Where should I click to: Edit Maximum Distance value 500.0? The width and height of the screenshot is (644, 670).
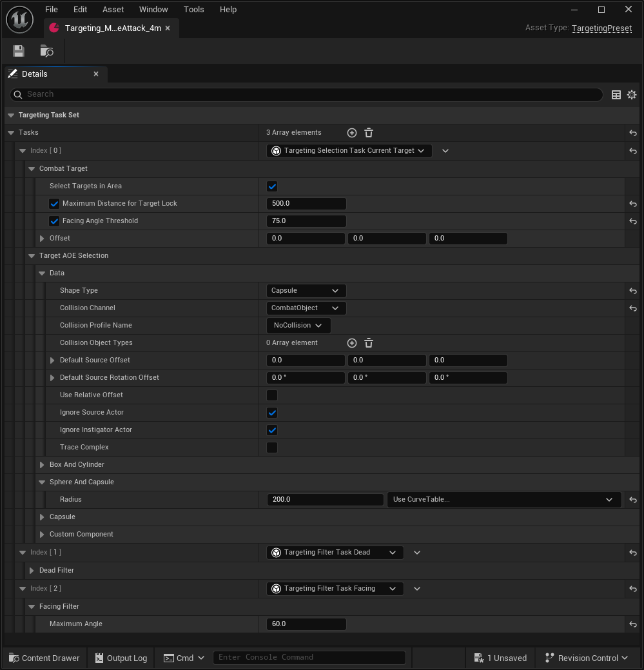point(306,204)
